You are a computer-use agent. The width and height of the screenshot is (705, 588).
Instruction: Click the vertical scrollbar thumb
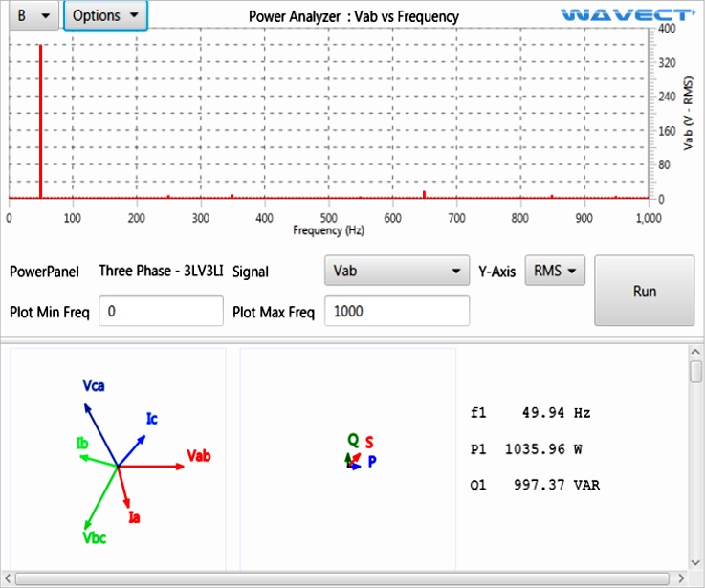[695, 371]
